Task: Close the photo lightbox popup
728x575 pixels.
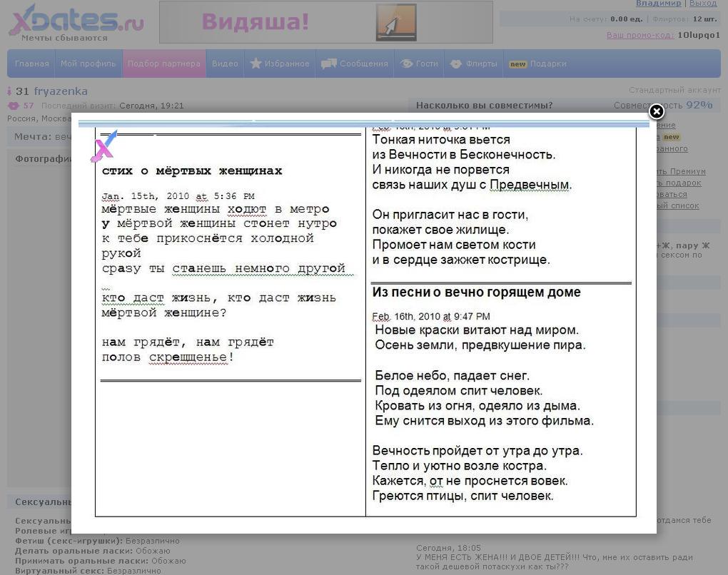Action: click(x=656, y=111)
